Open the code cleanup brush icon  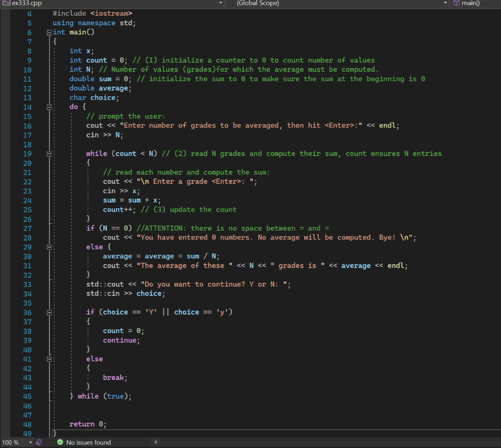point(39,442)
